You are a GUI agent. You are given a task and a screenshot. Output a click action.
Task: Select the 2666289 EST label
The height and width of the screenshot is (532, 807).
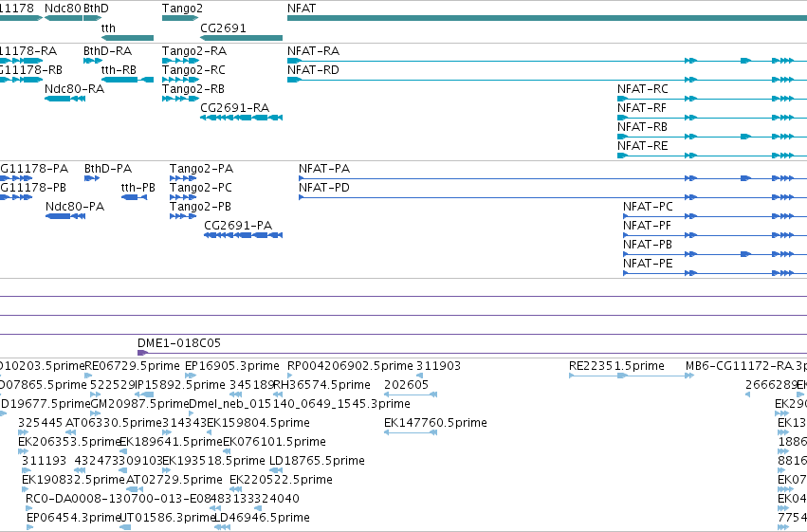771,385
